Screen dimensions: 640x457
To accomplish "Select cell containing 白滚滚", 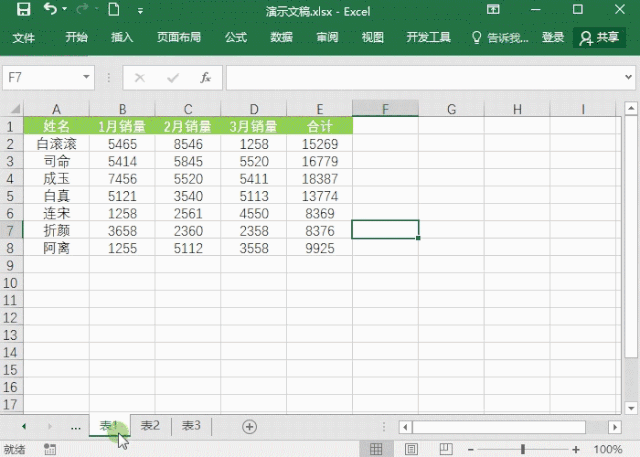I will 56,144.
